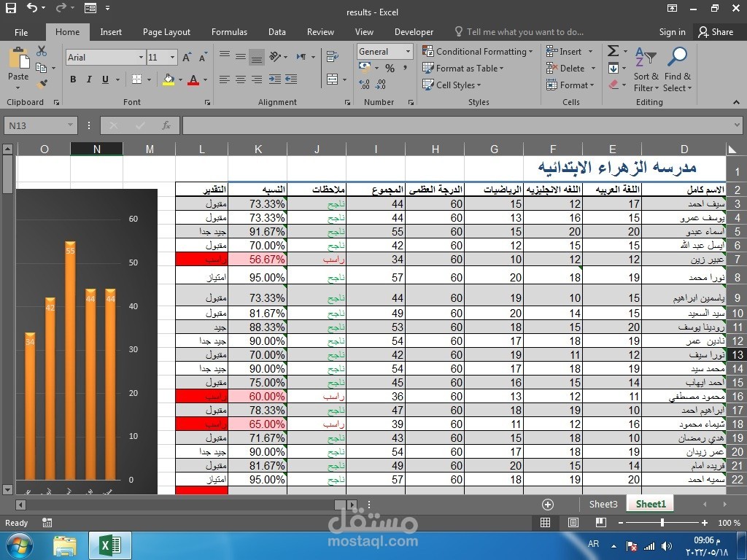Viewport: 747px width, 560px height.
Task: Click the Decrease Decimal icon
Action: pos(381,85)
